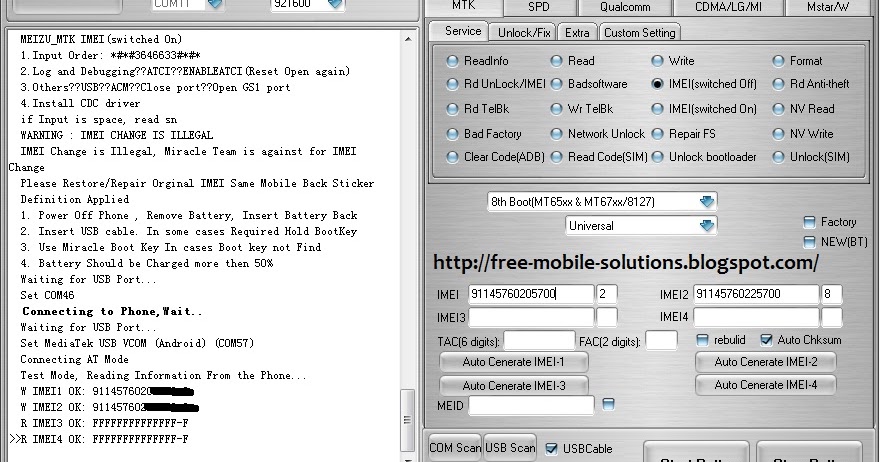Click the log panel scrollbar thumb
The height and width of the screenshot is (462, 880).
[x=407, y=420]
